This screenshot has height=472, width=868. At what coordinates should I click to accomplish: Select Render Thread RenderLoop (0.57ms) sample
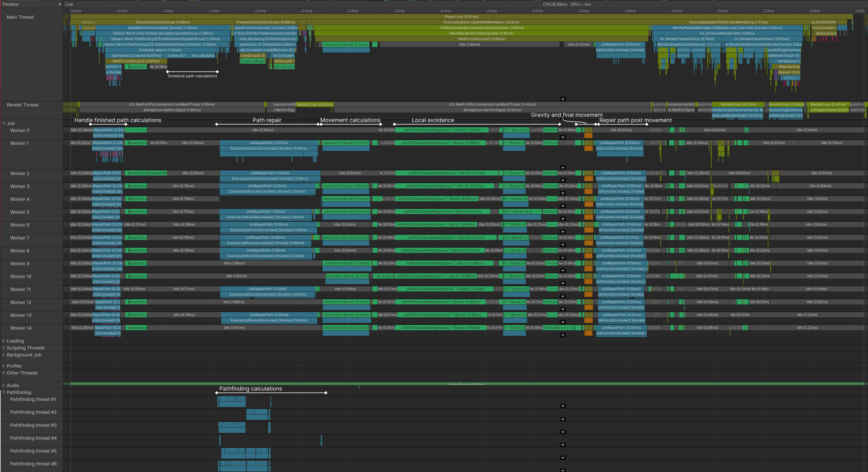(x=738, y=105)
